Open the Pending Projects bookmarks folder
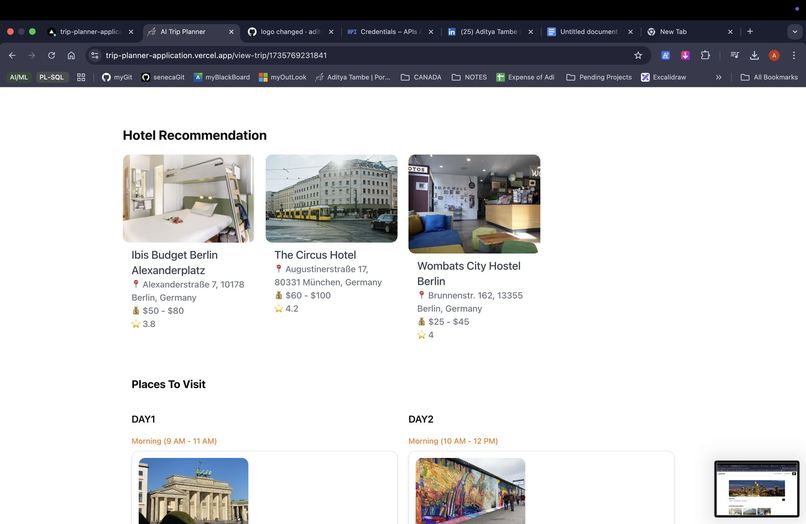The width and height of the screenshot is (806, 524). (599, 77)
